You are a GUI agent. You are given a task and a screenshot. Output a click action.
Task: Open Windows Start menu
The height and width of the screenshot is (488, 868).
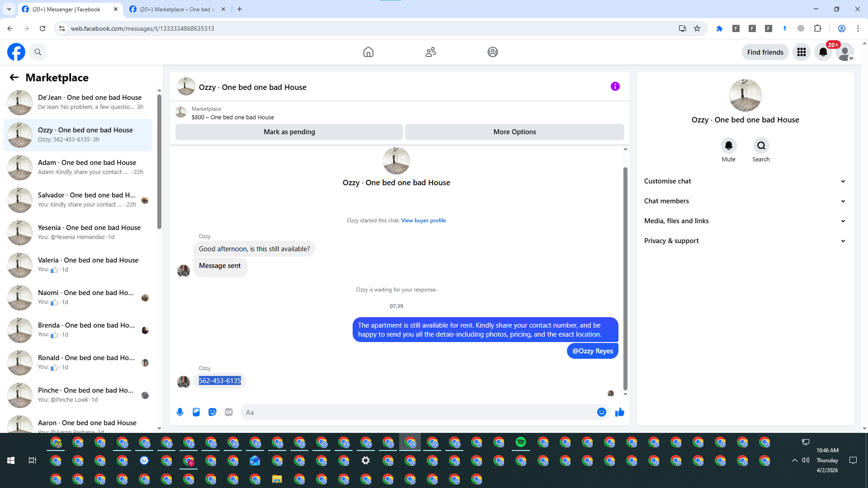coord(11,460)
